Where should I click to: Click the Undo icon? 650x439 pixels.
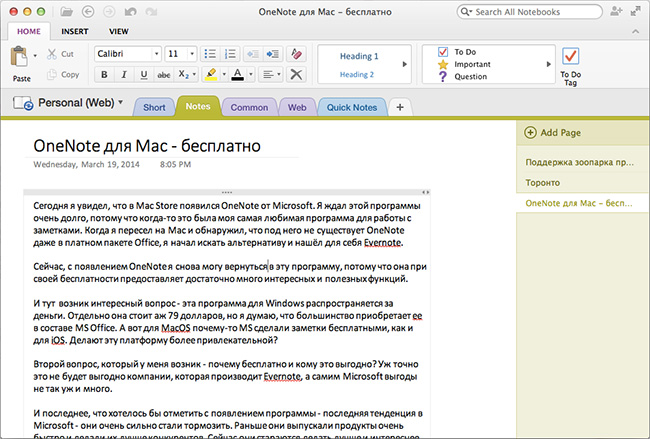(x=131, y=12)
